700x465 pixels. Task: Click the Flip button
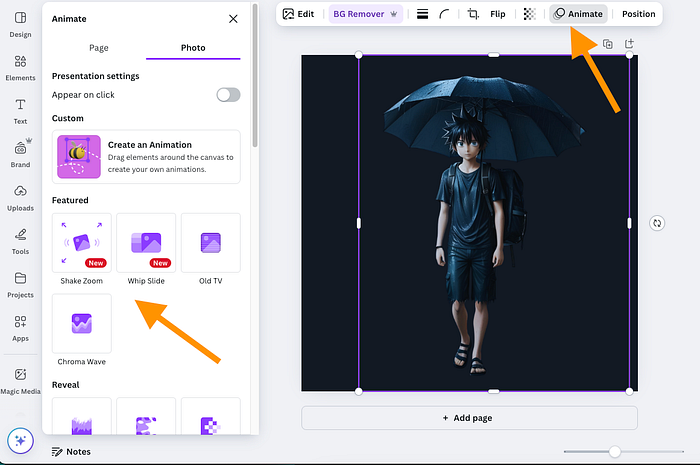click(x=498, y=14)
